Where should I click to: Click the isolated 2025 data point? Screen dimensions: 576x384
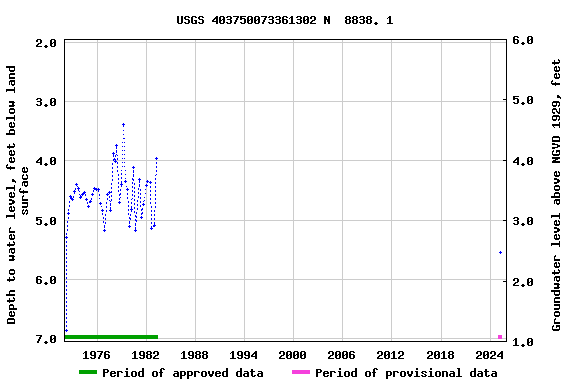500,252
